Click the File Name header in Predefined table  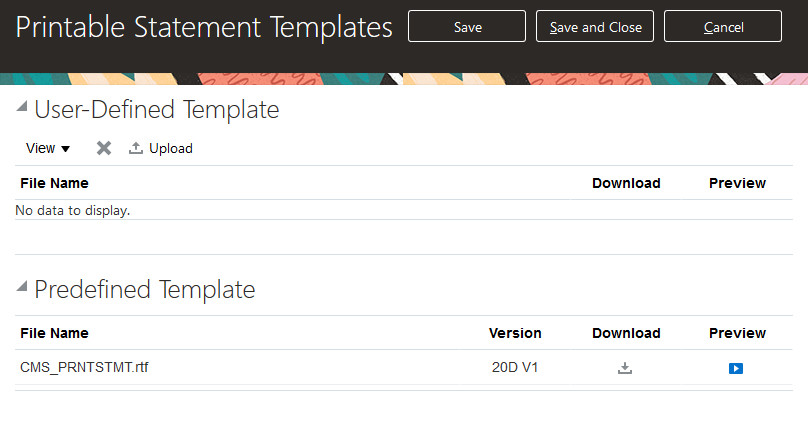tap(54, 333)
